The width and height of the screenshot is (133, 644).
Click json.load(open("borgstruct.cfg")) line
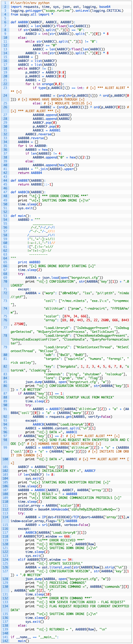tap(64, 277)
